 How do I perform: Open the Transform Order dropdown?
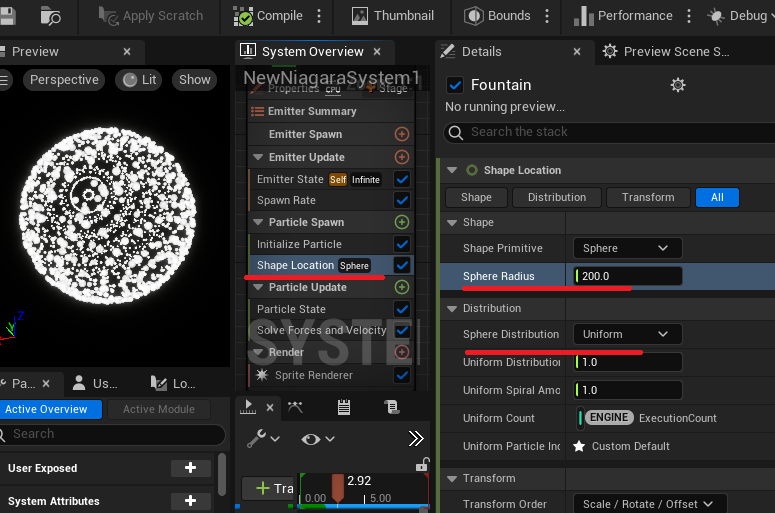tap(649, 504)
